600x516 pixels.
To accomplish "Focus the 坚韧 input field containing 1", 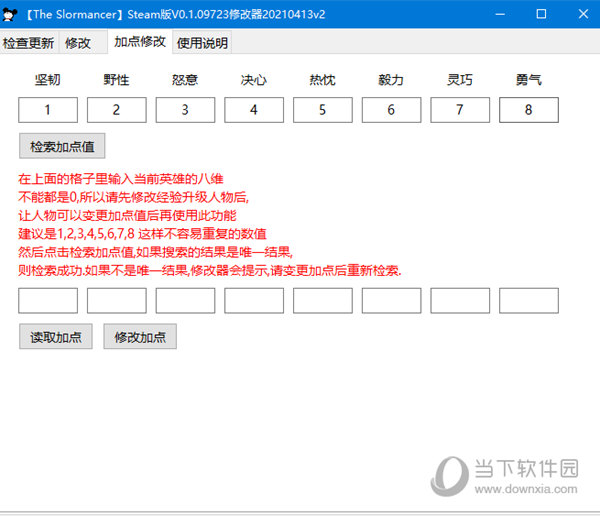I will 48,110.
